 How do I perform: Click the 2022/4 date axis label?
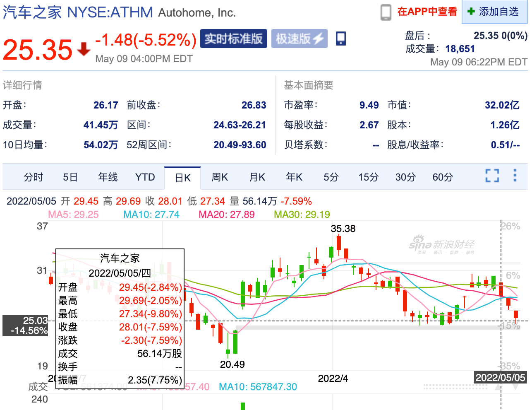[333, 379]
